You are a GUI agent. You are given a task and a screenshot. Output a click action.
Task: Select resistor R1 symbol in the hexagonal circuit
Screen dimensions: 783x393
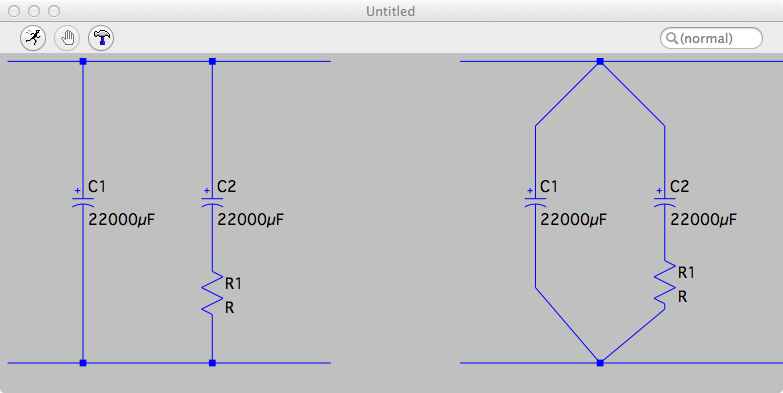tap(665, 282)
